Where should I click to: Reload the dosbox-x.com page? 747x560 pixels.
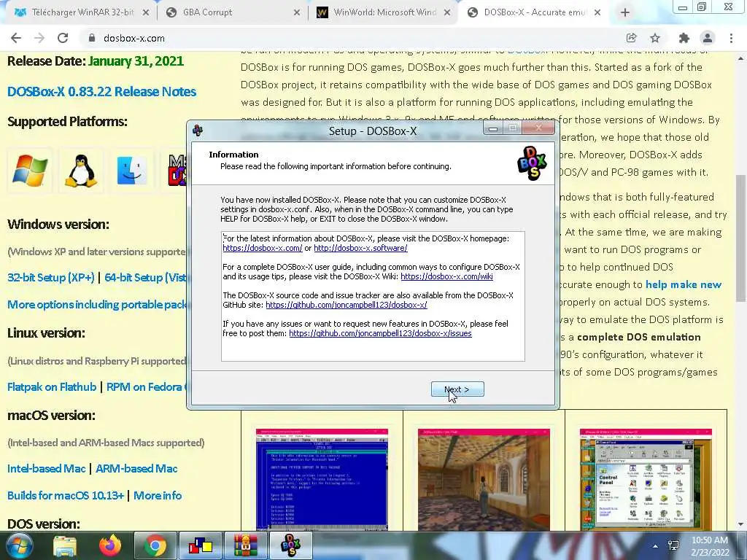point(63,38)
